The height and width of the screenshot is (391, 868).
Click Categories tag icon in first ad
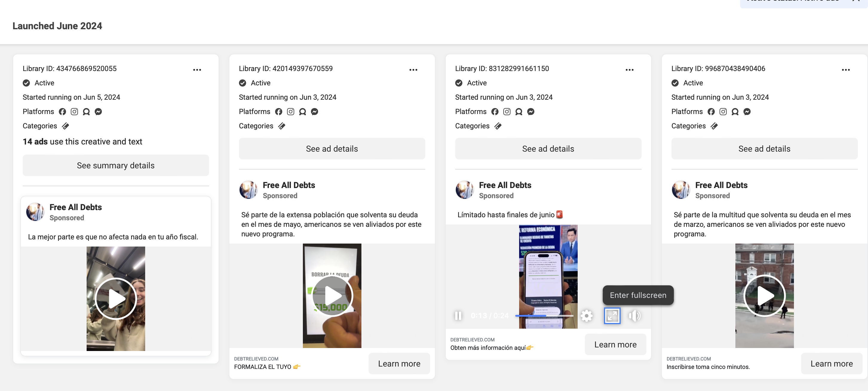click(x=65, y=126)
